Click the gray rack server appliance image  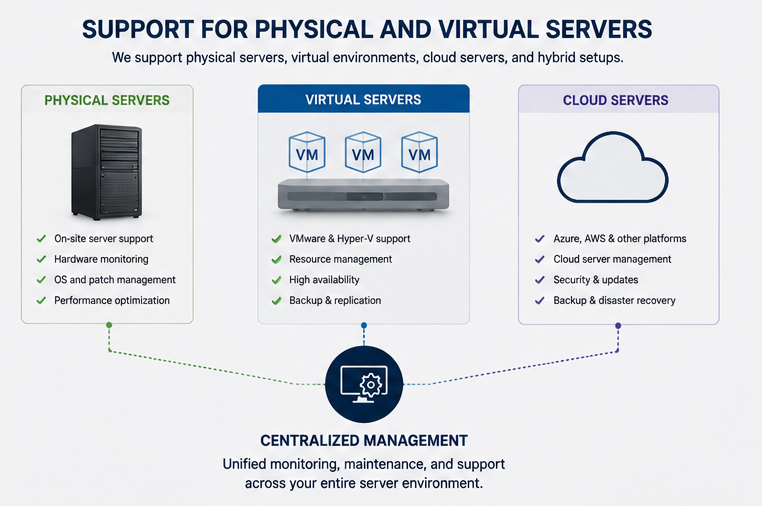coord(364,195)
